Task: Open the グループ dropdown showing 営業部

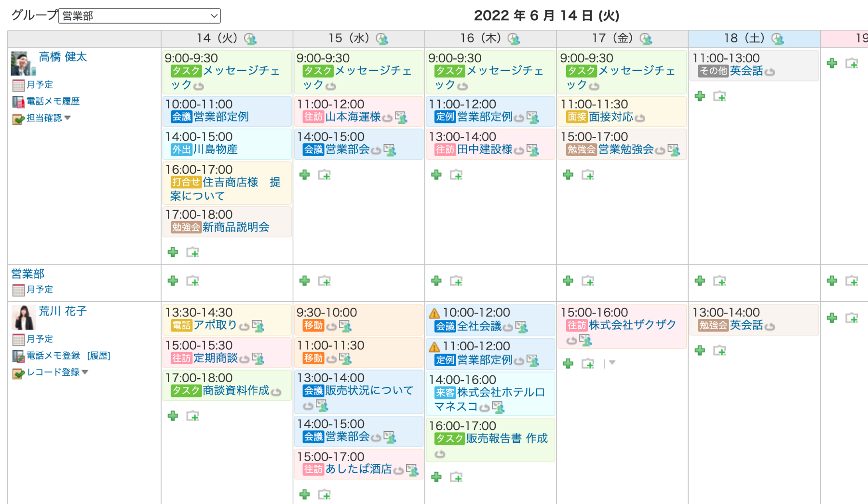Action: (x=139, y=16)
